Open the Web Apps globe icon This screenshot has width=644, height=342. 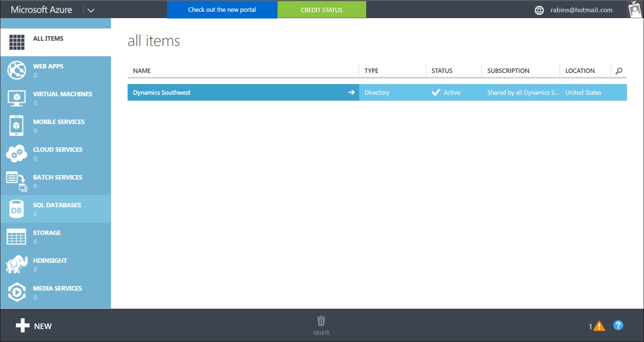click(17, 70)
